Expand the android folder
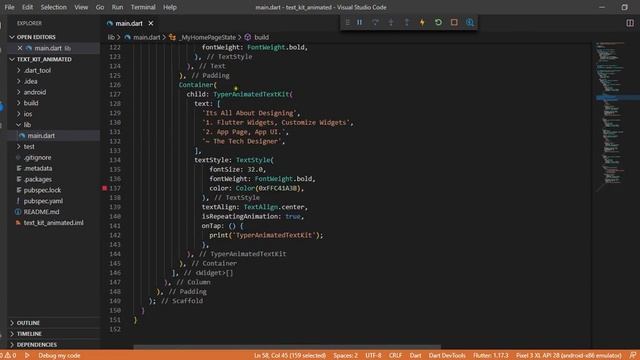Viewport: 640px width, 360px height. click(x=35, y=92)
